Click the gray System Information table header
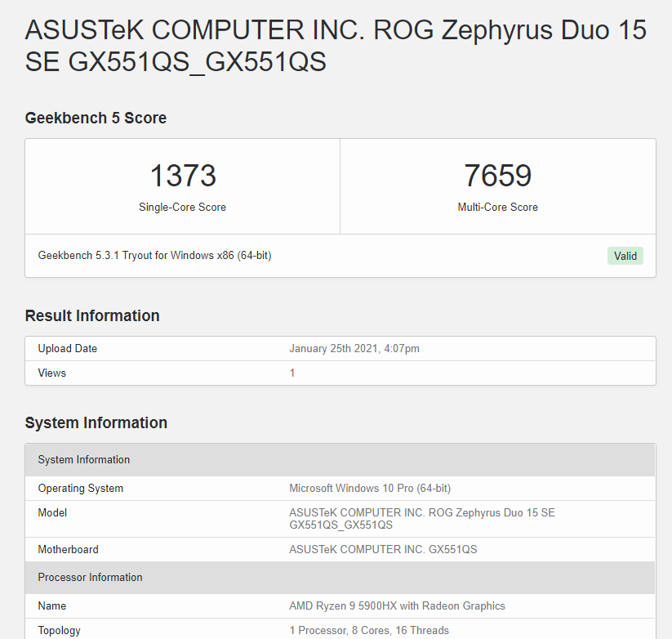The width and height of the screenshot is (672, 639). (340, 460)
